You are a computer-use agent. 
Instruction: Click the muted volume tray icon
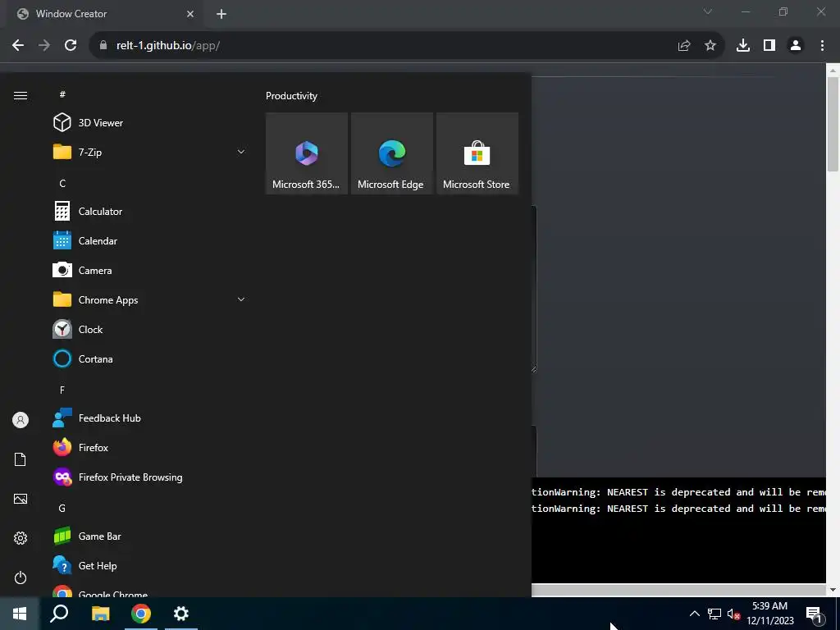[x=733, y=614]
